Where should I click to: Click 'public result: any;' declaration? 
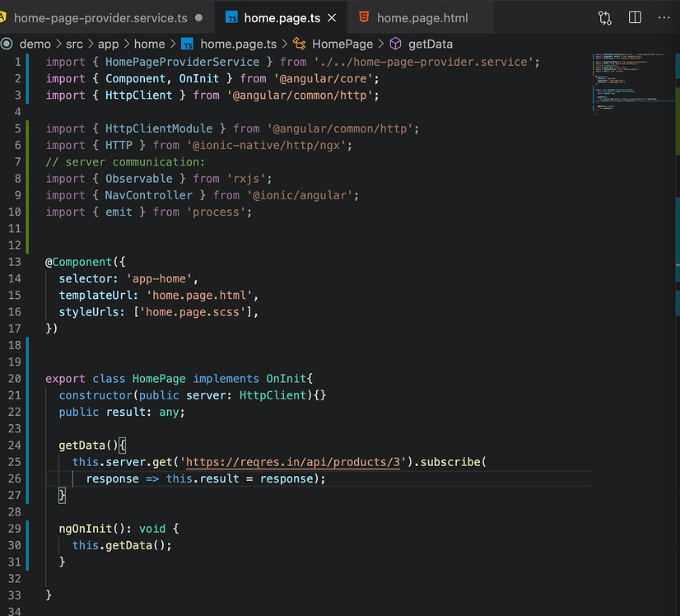coord(122,412)
